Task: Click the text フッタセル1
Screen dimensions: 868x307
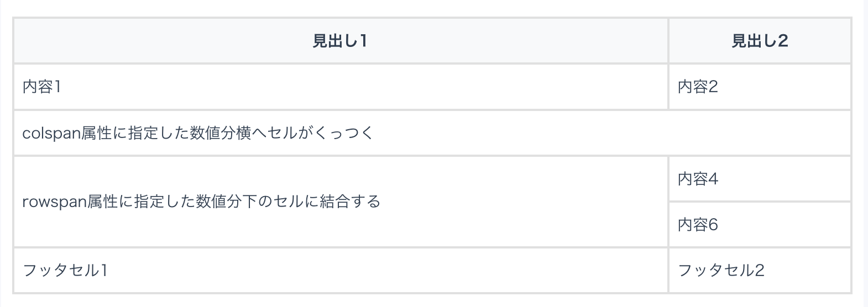Action: 65,270
